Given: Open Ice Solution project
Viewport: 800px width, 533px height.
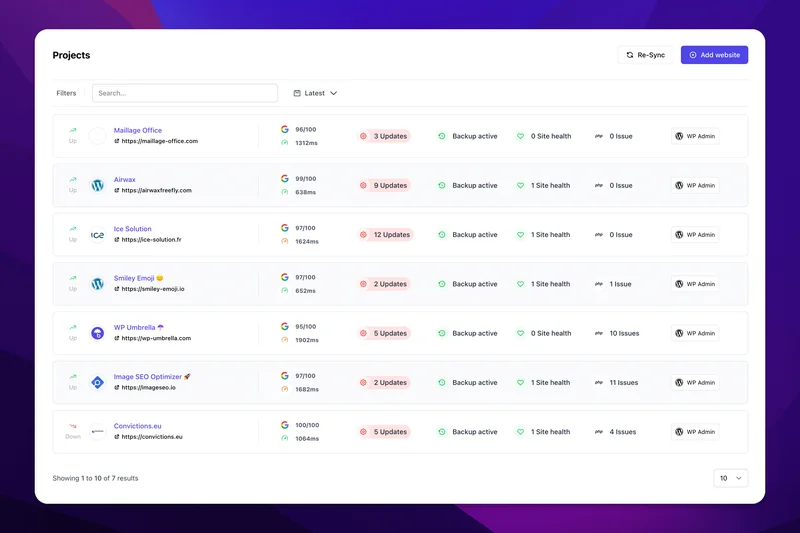Looking at the screenshot, I should [x=132, y=229].
